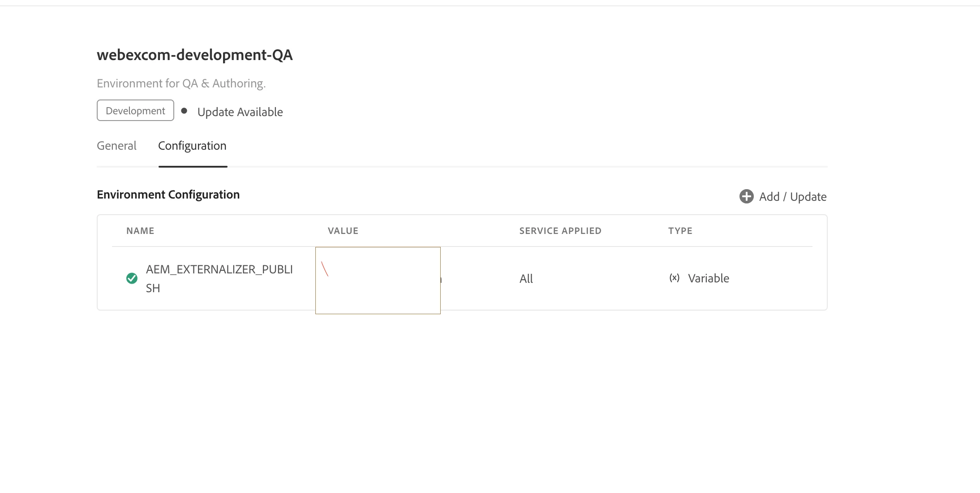Click the Add / Update text button
Screen dimensions: 980x493
coord(792,197)
